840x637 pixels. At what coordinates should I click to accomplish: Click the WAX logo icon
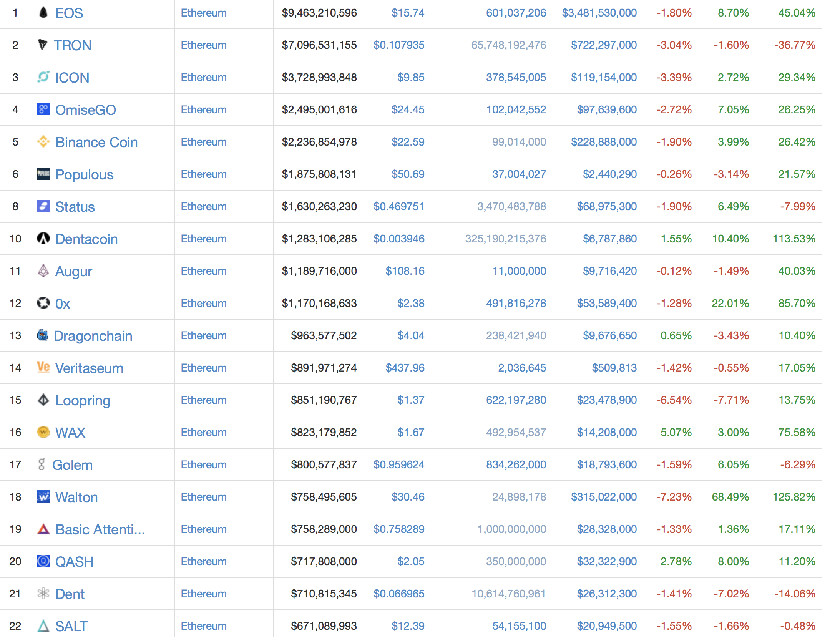43,432
